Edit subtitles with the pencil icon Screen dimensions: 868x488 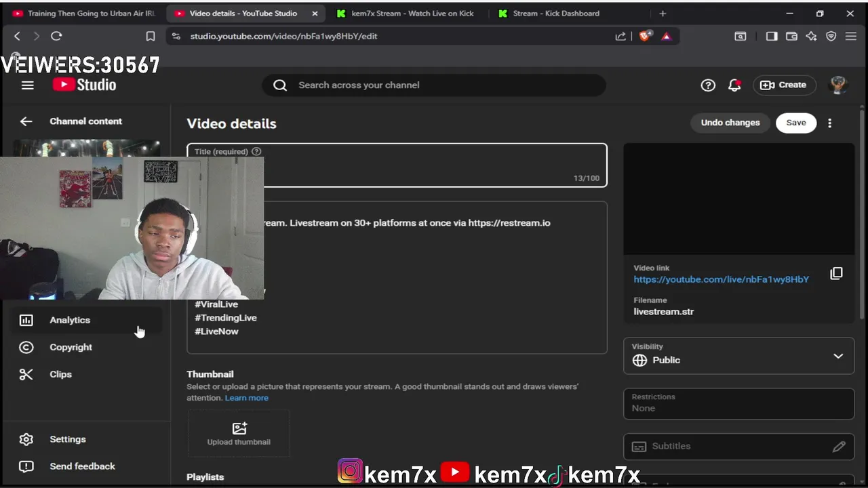point(839,446)
